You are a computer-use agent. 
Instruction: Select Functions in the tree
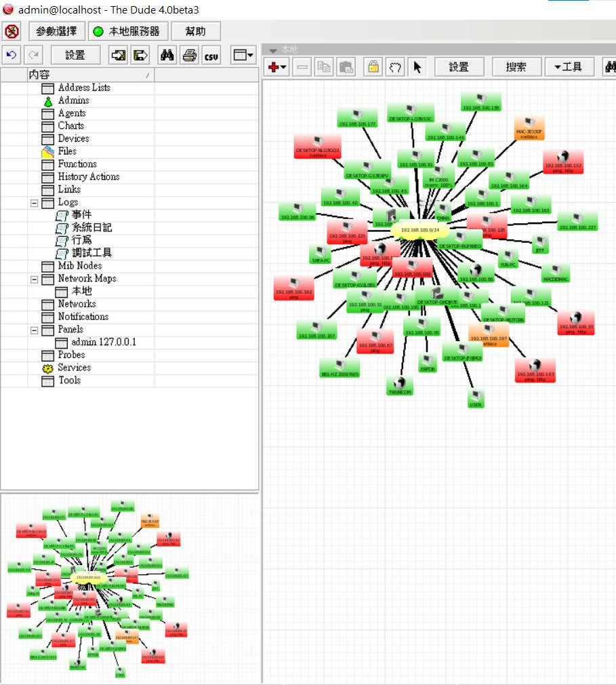pos(77,164)
